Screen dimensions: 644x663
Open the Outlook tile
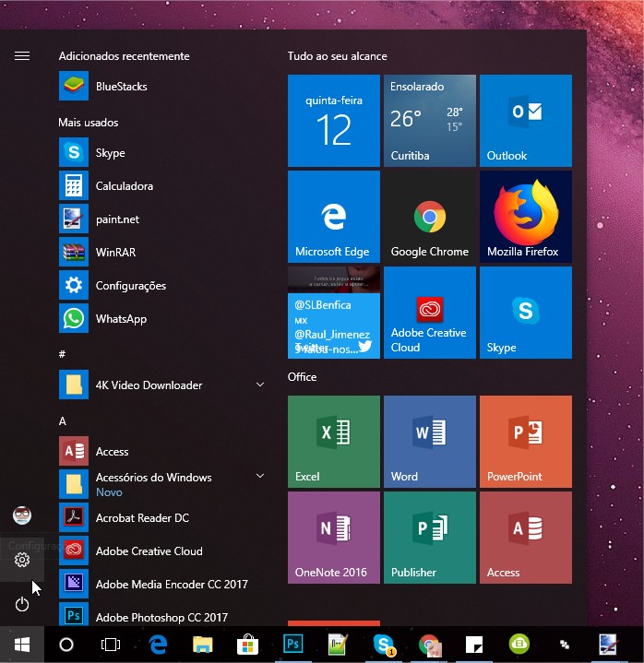point(526,121)
